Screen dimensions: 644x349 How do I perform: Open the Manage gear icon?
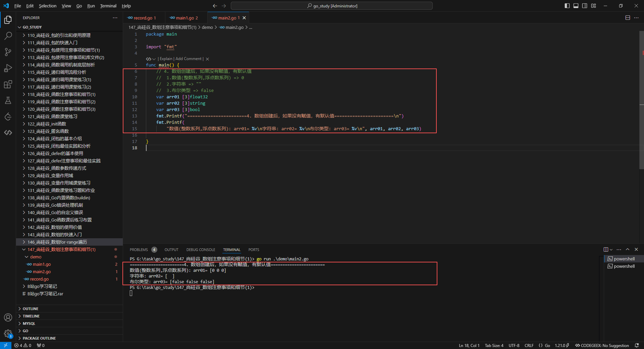[8, 334]
